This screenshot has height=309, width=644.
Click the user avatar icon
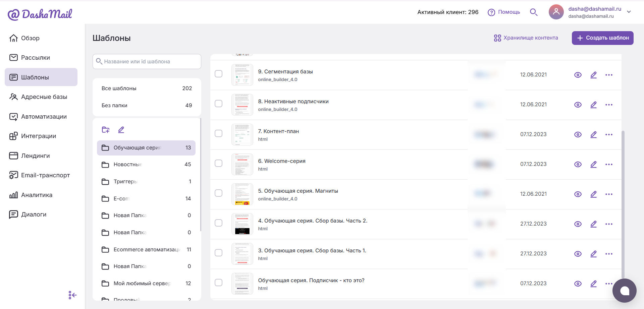[x=556, y=12]
